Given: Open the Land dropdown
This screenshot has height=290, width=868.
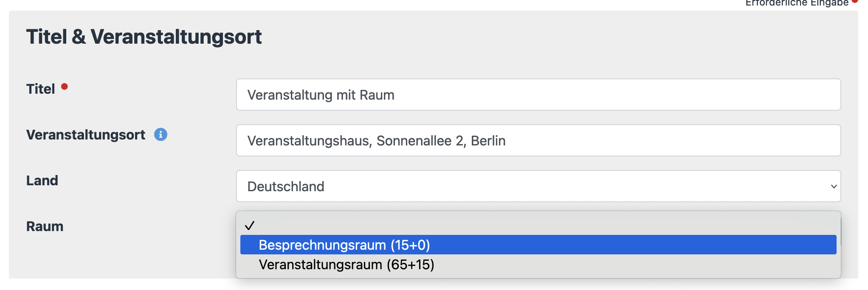Looking at the screenshot, I should [538, 186].
